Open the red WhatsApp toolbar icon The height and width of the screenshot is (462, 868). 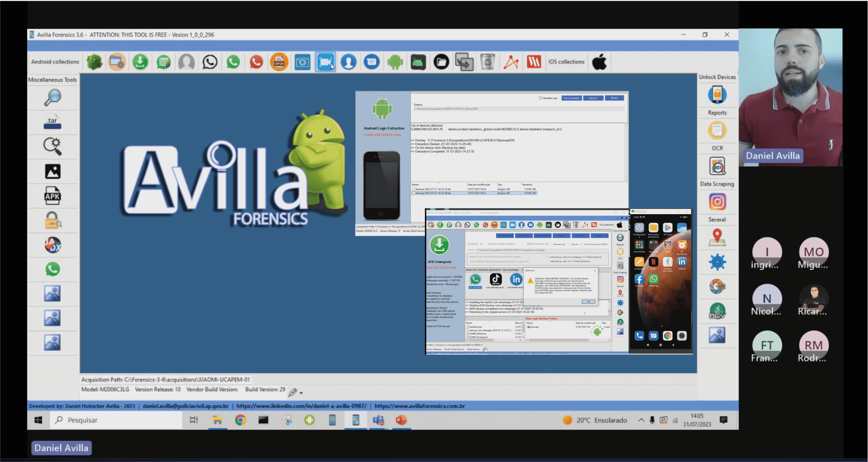[x=256, y=62]
